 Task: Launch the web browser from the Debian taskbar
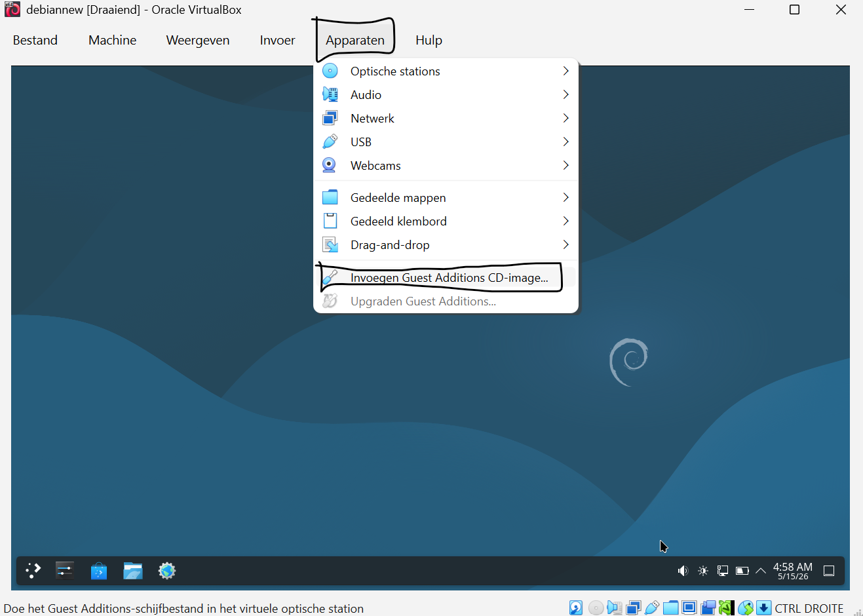point(167,571)
